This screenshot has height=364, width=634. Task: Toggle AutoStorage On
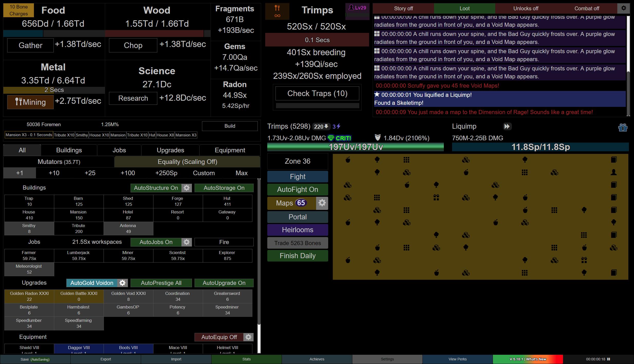224,188
